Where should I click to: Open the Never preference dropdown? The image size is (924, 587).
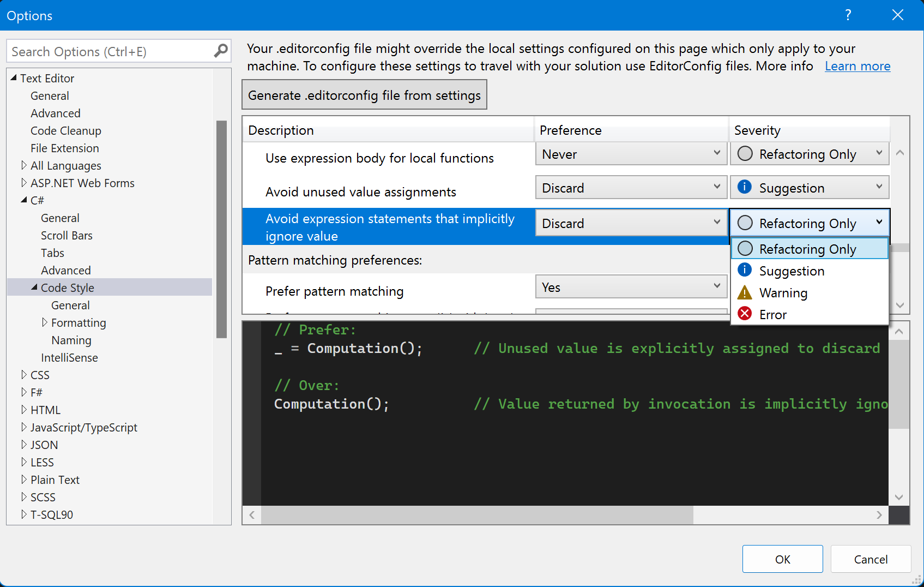716,154
